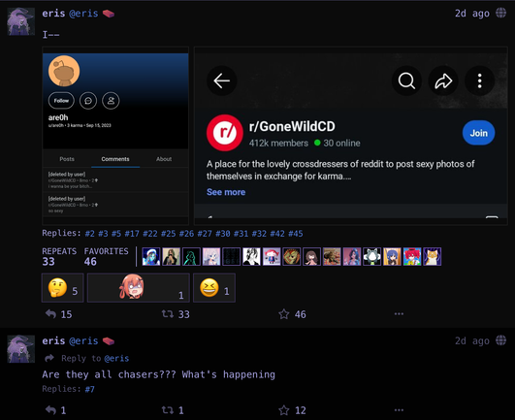Click the Join button for r/GoneWildCD
Viewport: 515px width, 420px height.
pyautogui.click(x=478, y=133)
